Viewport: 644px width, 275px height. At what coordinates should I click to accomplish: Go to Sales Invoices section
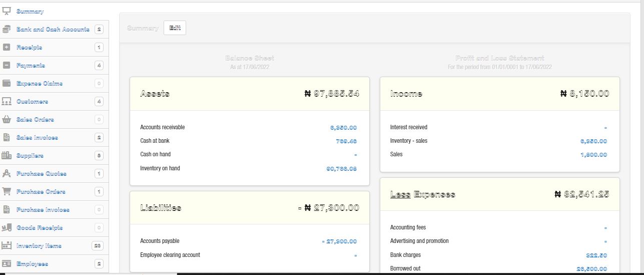[x=37, y=138]
